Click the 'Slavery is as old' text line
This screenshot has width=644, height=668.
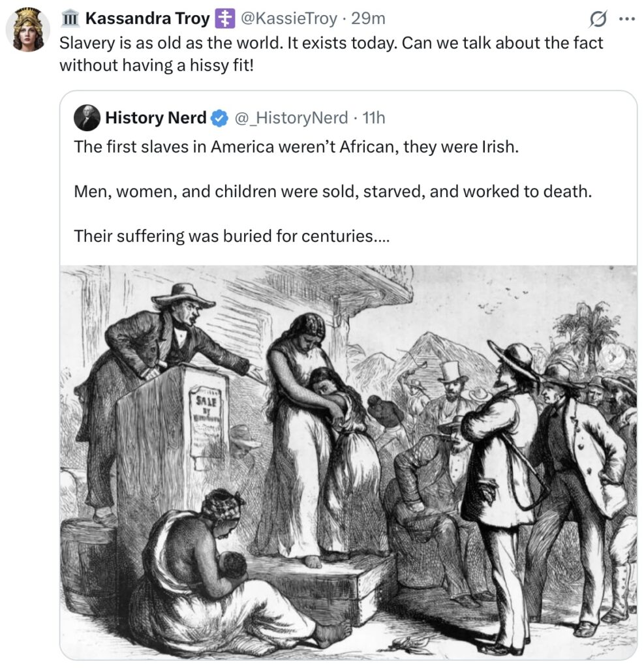(331, 43)
